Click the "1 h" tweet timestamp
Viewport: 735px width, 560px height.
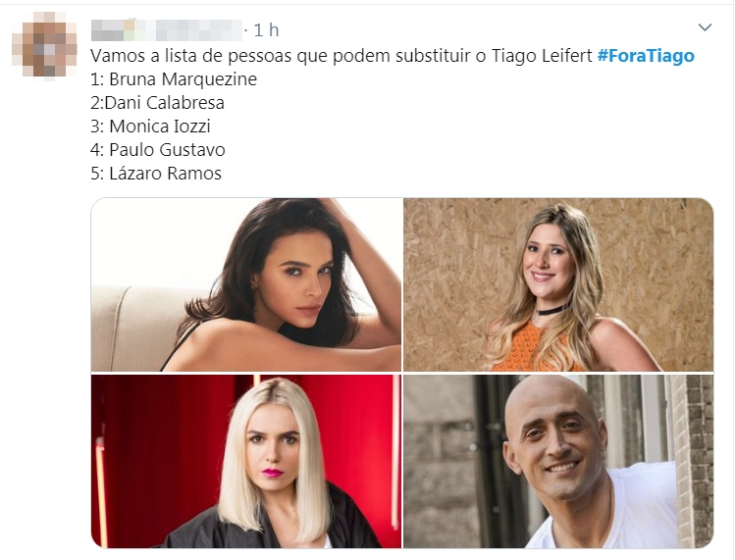[266, 30]
